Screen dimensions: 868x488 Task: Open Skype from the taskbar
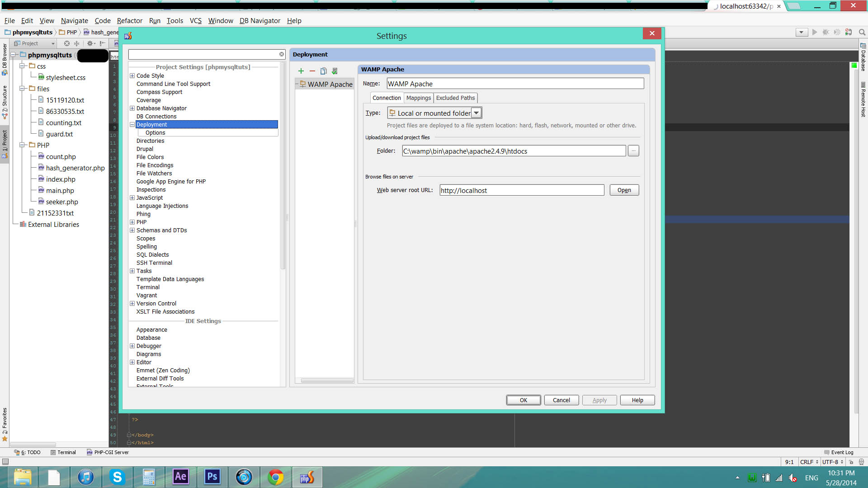click(117, 477)
